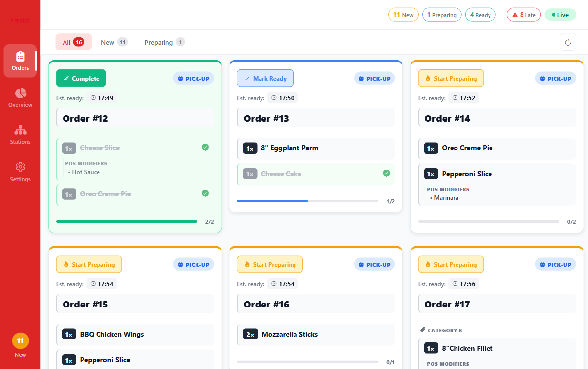
Task: Click the clock icon beside 17:49
Action: pos(93,98)
